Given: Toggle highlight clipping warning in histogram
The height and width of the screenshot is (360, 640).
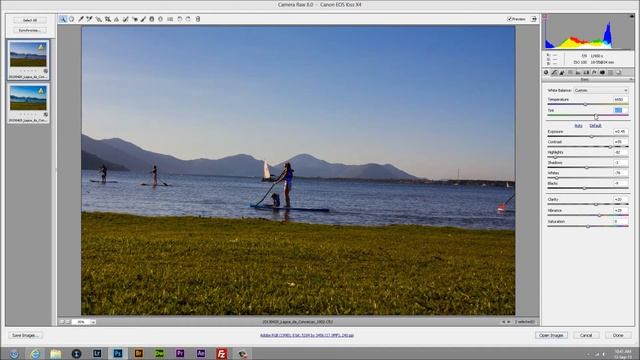Looking at the screenshot, I should [632, 17].
